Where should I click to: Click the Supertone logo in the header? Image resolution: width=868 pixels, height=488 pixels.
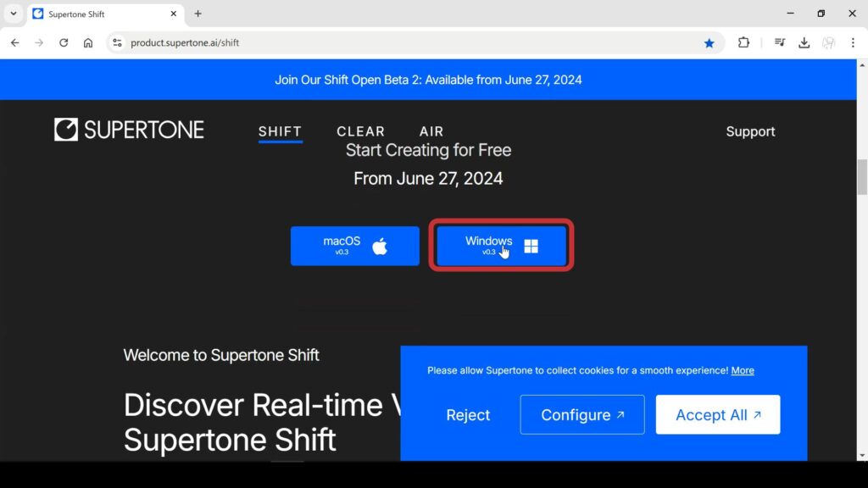click(x=129, y=130)
